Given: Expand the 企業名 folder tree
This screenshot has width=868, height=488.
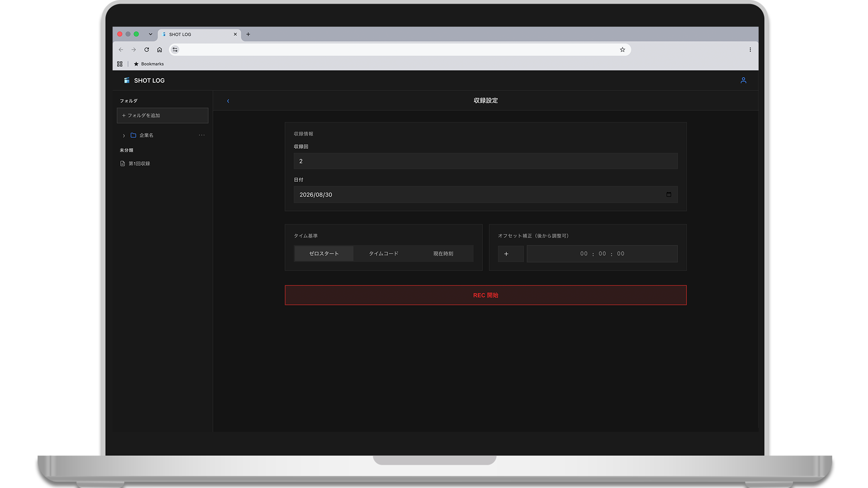Looking at the screenshot, I should pos(124,136).
